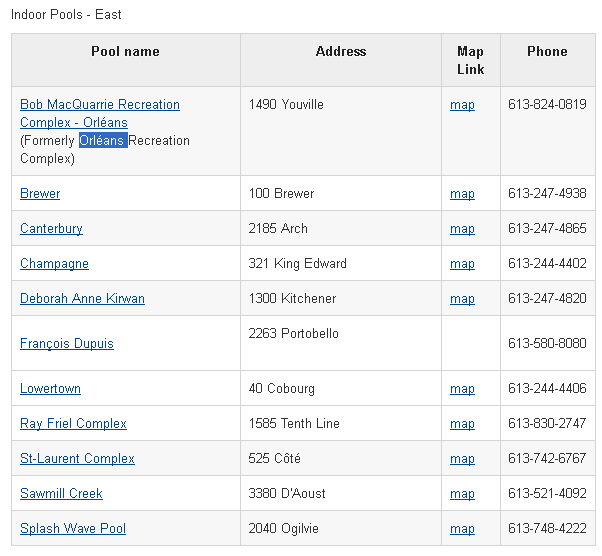Open Bob MacQuarrie Recreation Complex - Orléans link
This screenshot has width=602, height=556.
[100, 105]
